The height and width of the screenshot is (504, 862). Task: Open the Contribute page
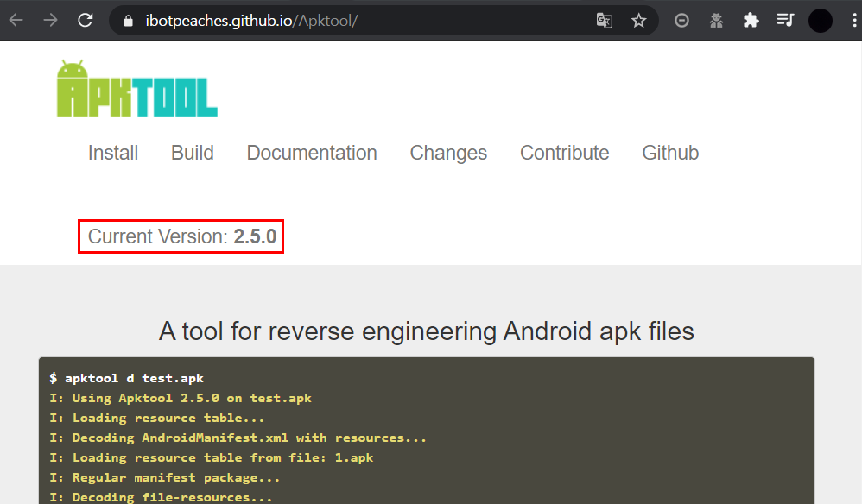pos(564,153)
